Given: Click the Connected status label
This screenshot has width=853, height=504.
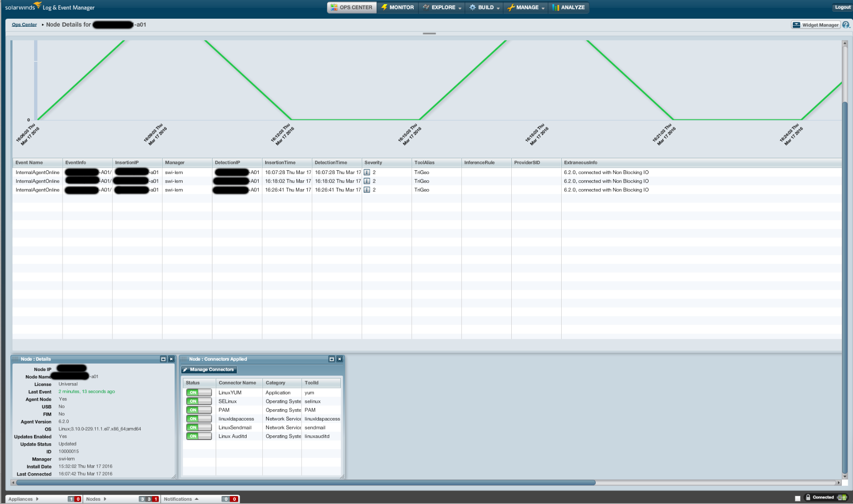Looking at the screenshot, I should [823, 497].
